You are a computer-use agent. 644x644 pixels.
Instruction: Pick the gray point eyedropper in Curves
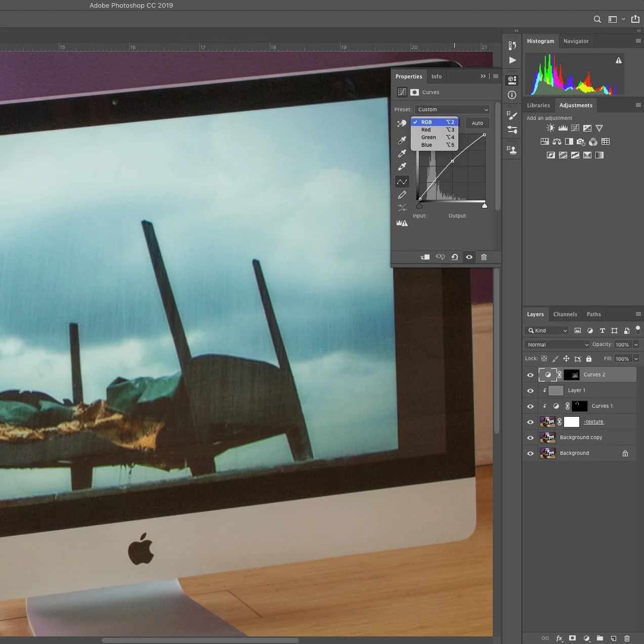tap(402, 153)
